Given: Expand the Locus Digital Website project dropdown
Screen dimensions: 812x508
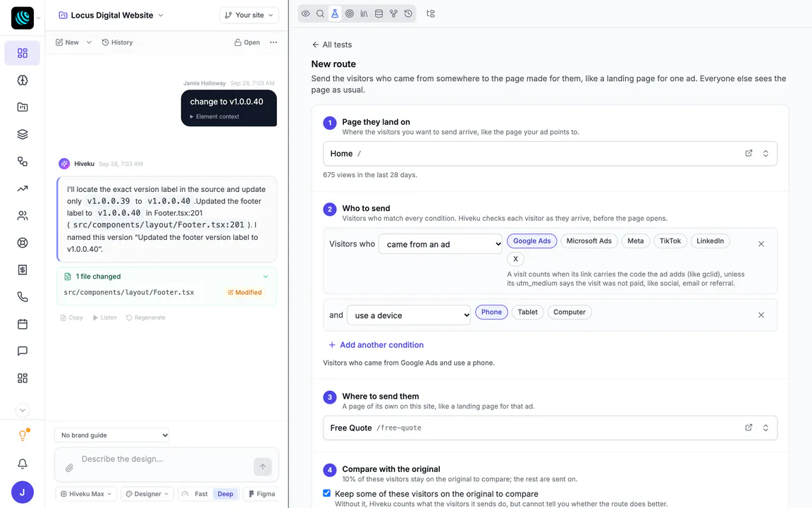Looking at the screenshot, I should point(111,15).
